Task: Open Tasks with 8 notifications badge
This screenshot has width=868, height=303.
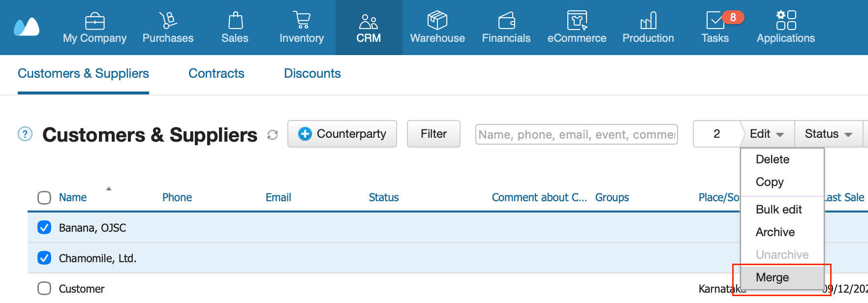Action: [715, 28]
